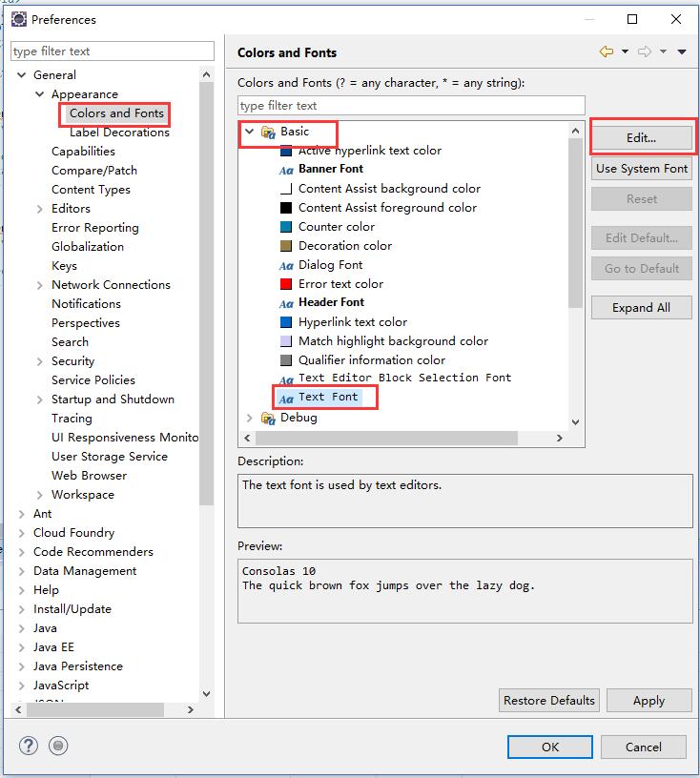Image resolution: width=700 pixels, height=778 pixels.
Task: Click the forward navigation arrow icon
Action: pos(645,51)
